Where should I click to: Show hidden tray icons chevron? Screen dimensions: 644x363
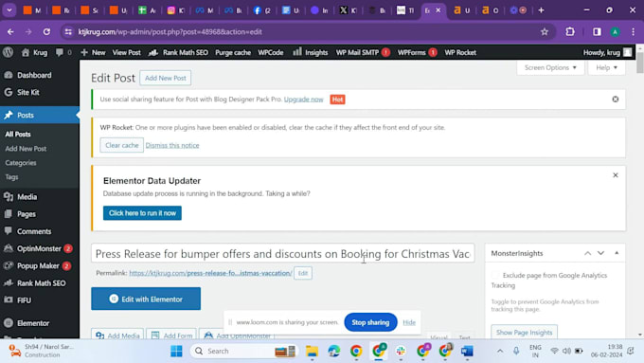[x=500, y=351]
